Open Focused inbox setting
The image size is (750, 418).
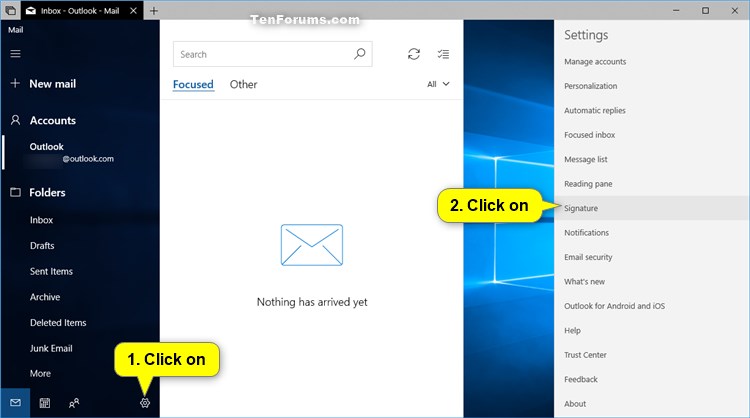point(652,135)
